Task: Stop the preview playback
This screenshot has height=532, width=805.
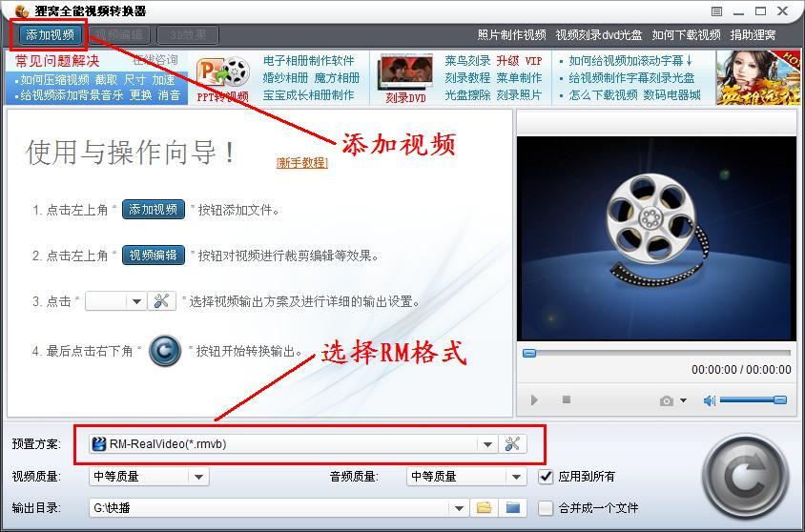Action: pyautogui.click(x=567, y=399)
